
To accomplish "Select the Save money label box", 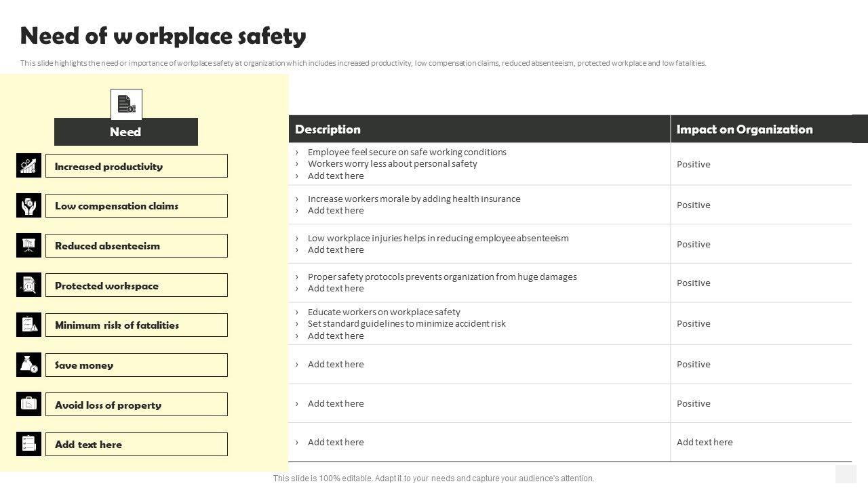I will click(136, 365).
